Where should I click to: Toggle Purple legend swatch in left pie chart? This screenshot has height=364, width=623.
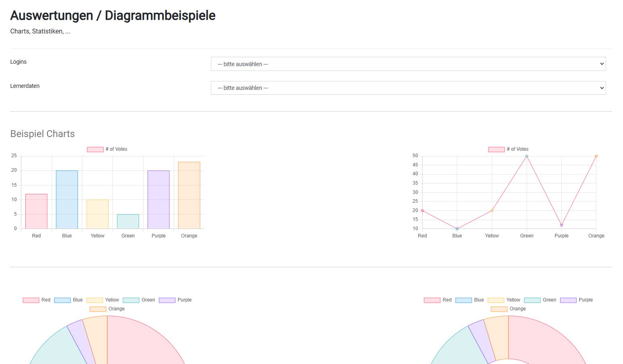[167, 300]
